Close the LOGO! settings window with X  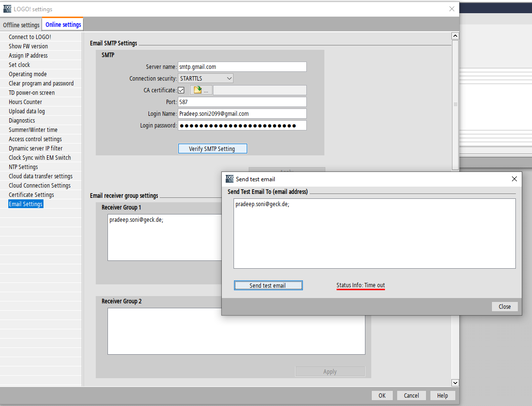coord(451,9)
